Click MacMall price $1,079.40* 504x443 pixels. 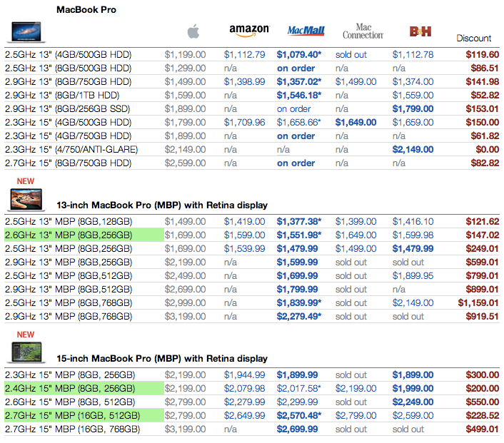click(299, 55)
